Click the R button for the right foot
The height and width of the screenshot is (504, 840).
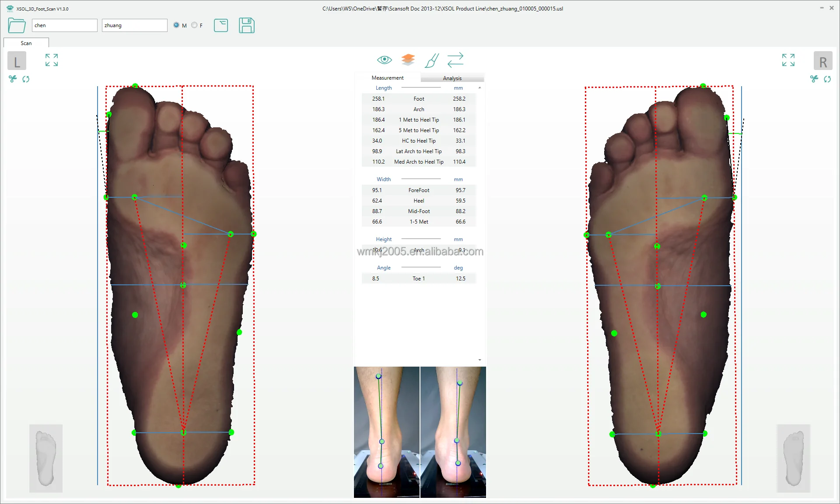tap(823, 60)
